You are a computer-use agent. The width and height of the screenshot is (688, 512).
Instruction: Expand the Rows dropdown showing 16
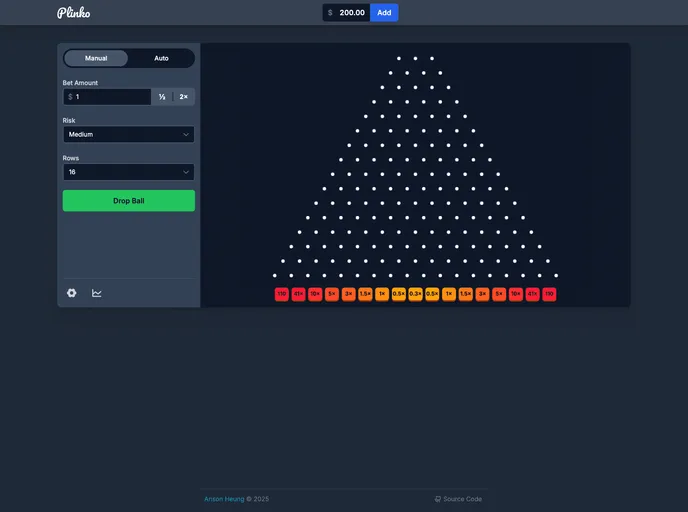[x=129, y=172]
